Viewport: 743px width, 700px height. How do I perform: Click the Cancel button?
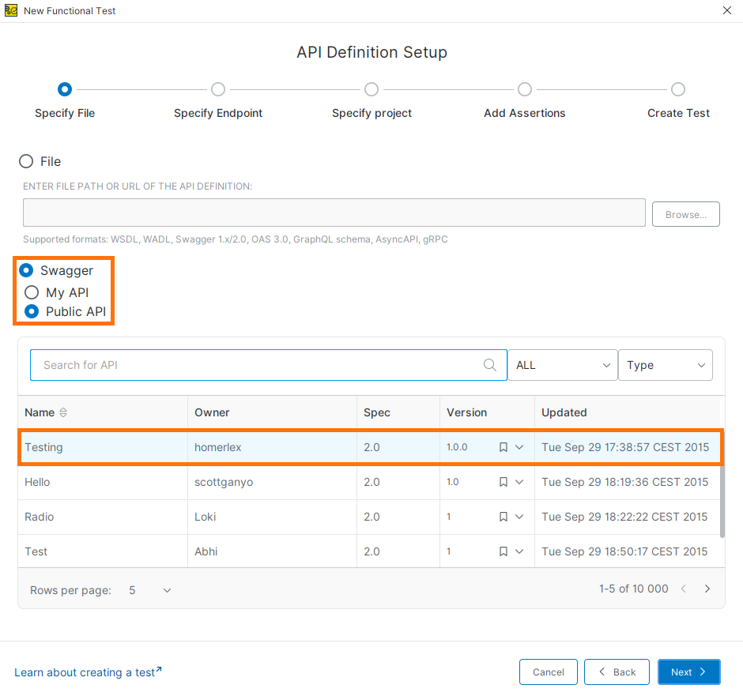[549, 672]
